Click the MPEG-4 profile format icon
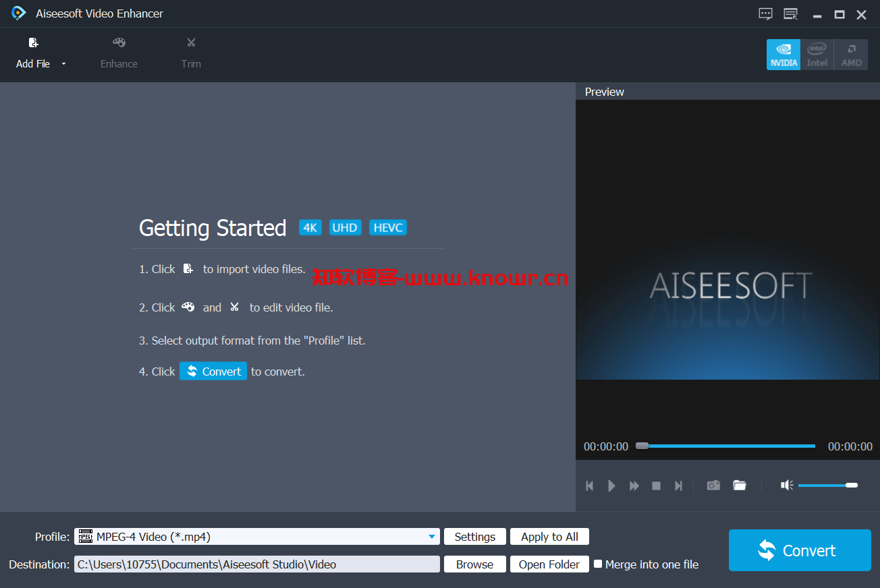The image size is (880, 588). click(86, 537)
